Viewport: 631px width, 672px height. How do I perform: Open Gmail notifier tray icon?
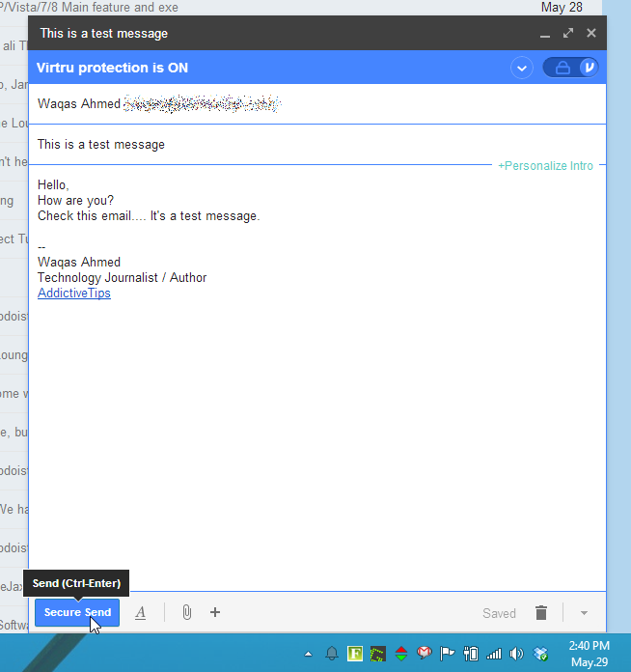(x=424, y=654)
